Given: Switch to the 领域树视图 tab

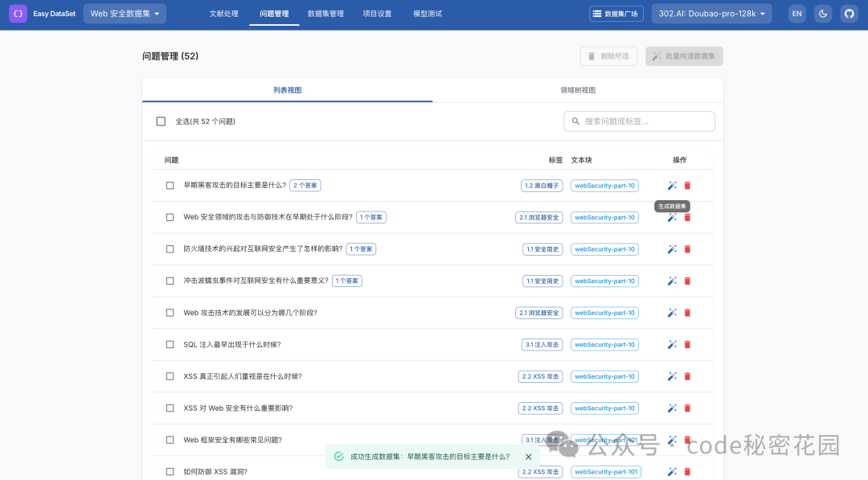Looking at the screenshot, I should [x=578, y=90].
